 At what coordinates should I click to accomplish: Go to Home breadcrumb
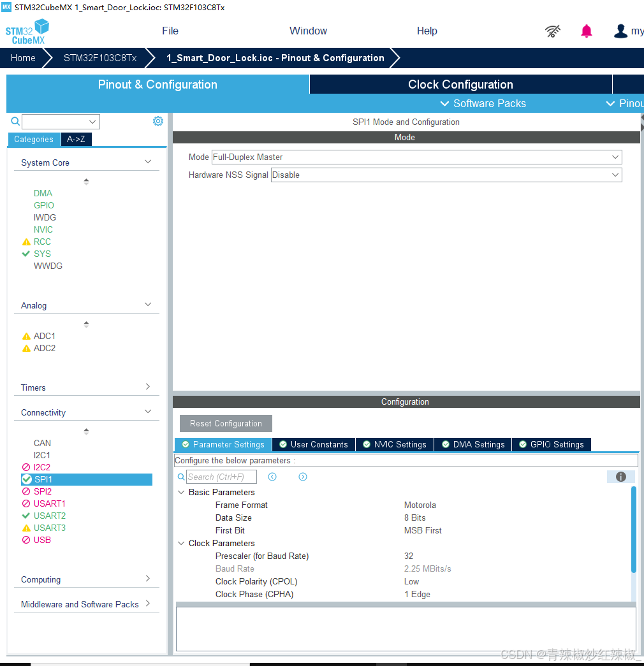[x=23, y=58]
